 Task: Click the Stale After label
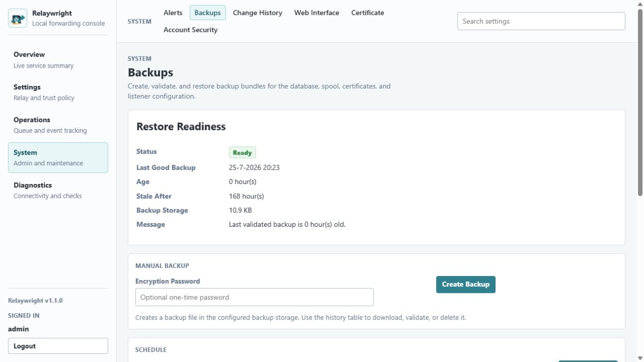click(x=154, y=196)
